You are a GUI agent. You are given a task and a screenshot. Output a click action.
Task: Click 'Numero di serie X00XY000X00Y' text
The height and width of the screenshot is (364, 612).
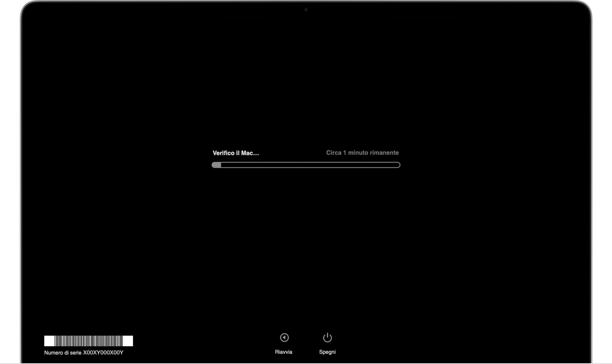click(84, 353)
